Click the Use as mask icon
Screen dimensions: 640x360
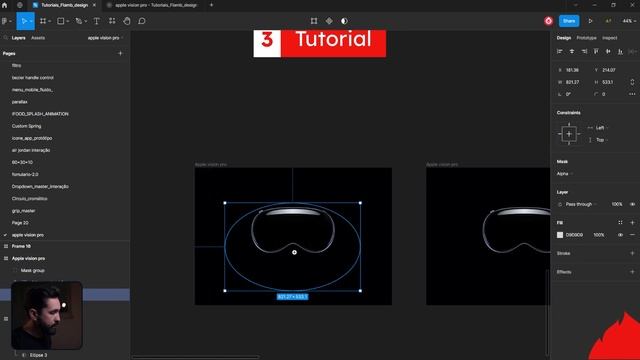tap(344, 21)
